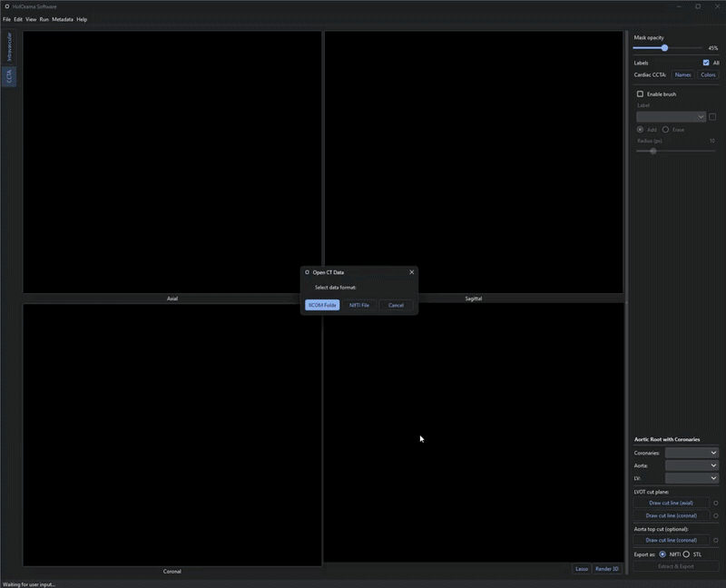Uncheck the All labels checkbox
This screenshot has height=588, width=726.
pyautogui.click(x=706, y=63)
